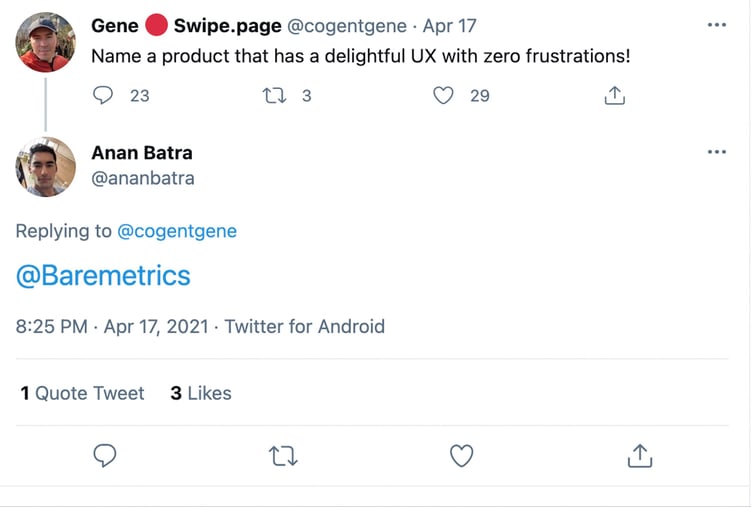Open more options on Gene's tweet
Screen dimensions: 751x507
(x=716, y=25)
